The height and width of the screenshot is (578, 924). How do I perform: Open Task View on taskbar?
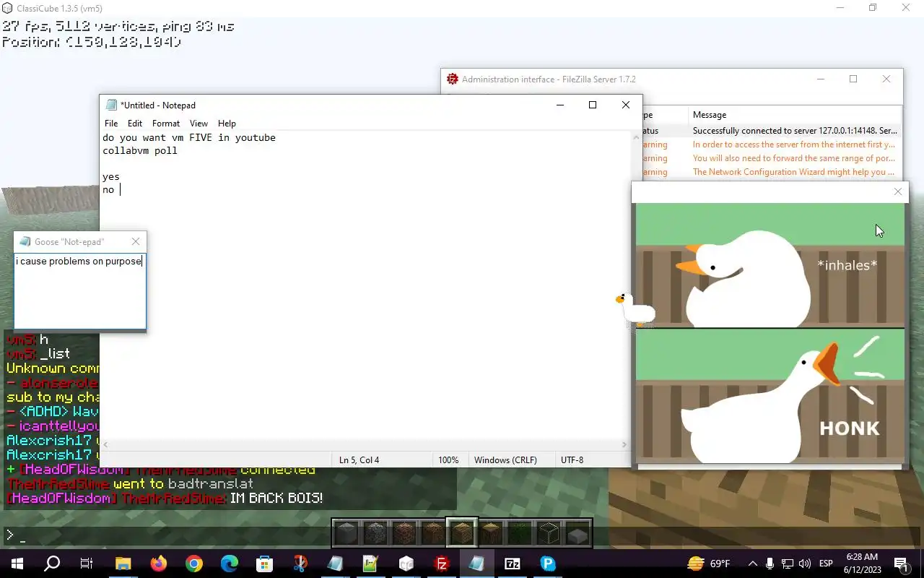click(87, 564)
